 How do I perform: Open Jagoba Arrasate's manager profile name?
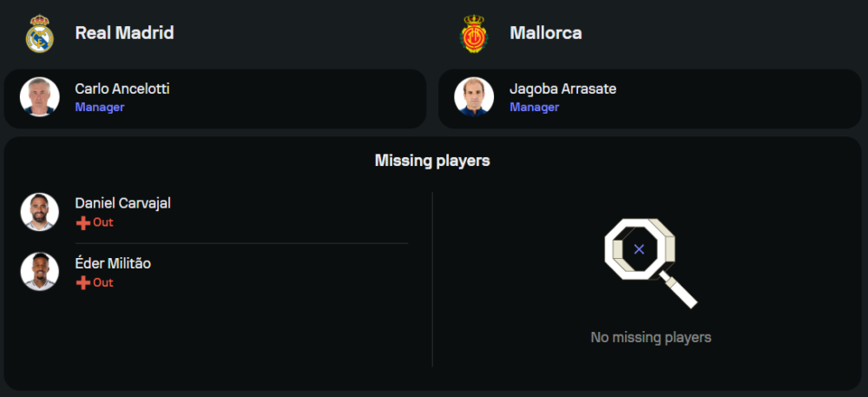pos(562,89)
